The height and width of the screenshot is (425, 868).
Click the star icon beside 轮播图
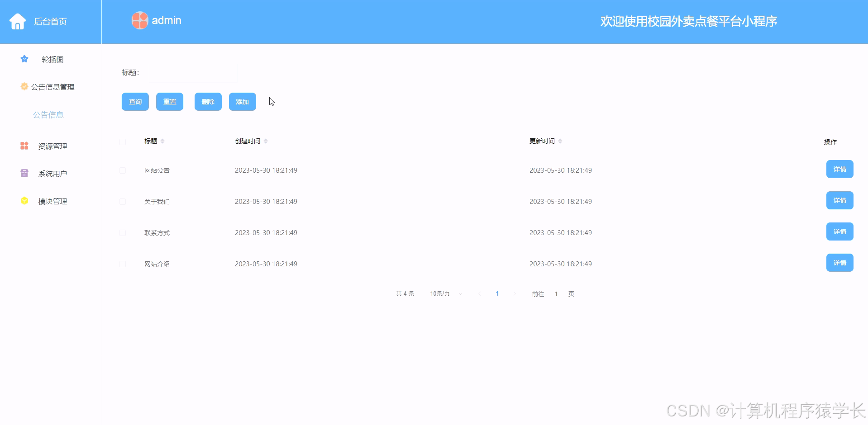tap(24, 59)
